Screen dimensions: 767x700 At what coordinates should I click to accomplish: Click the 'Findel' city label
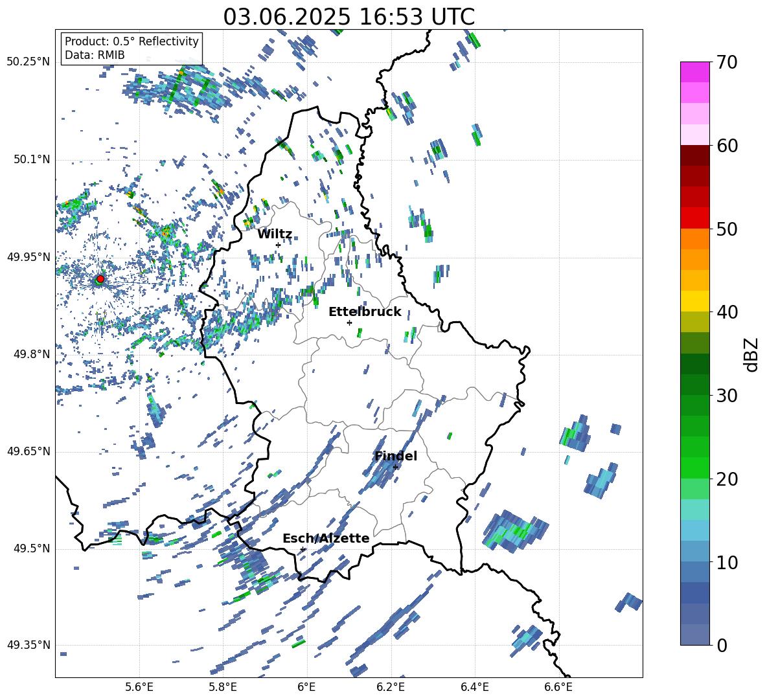396,456
